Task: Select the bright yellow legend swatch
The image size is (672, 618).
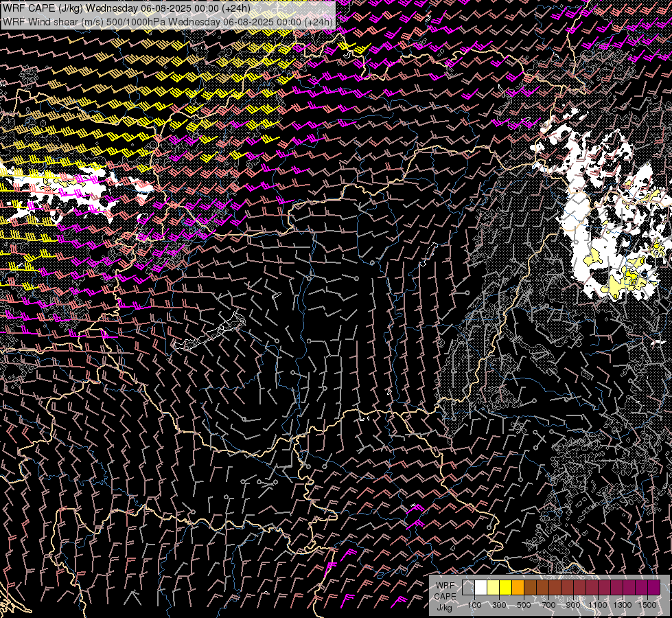Action: 505,587
